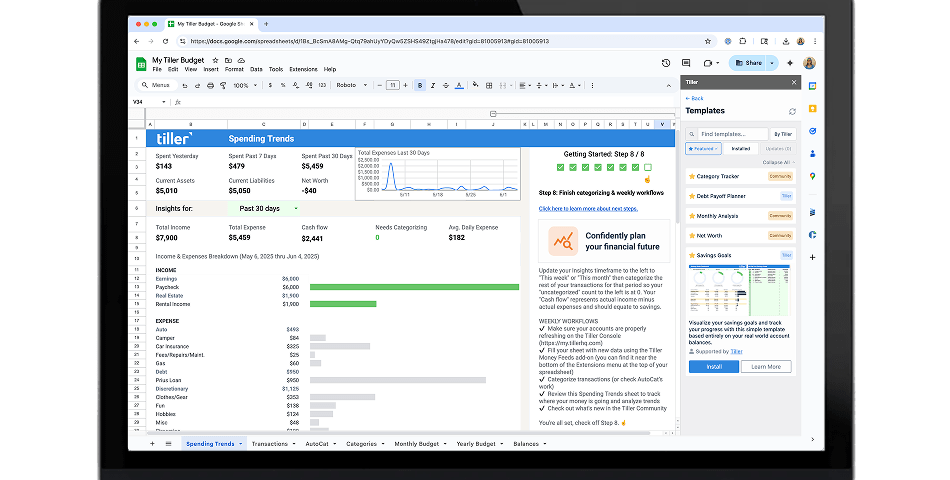
Task: Check cloud save status icon
Action: (x=241, y=60)
